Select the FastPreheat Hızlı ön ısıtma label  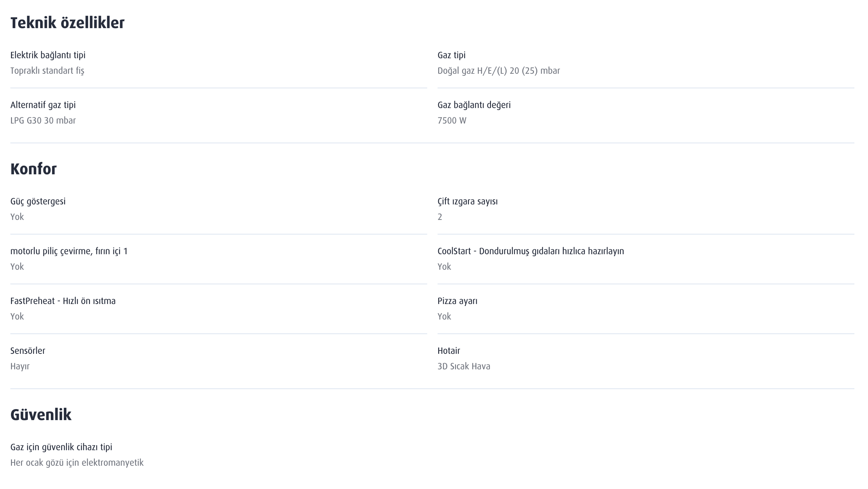coord(63,301)
